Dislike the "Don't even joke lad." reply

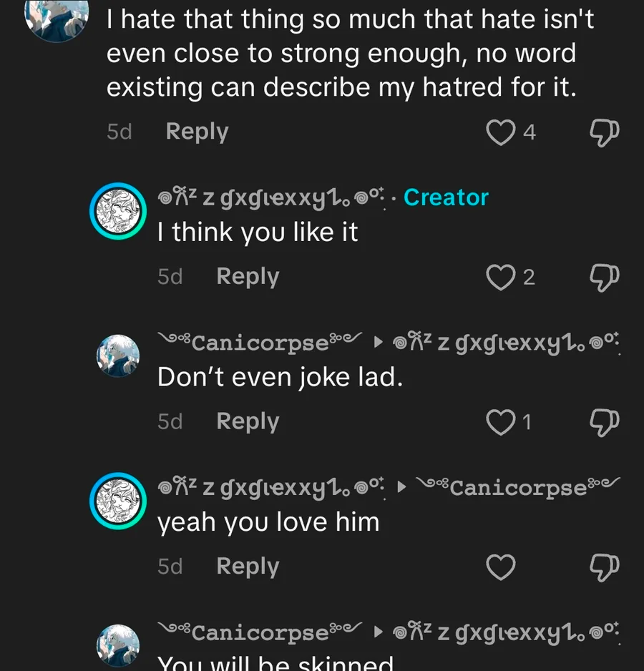point(603,422)
